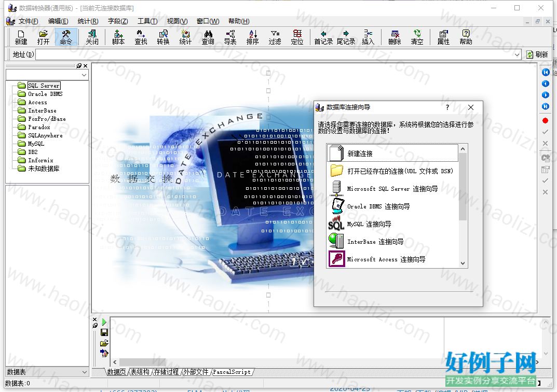Open the 统计(R) menu
Viewport: 557px width, 392px height.
click(88, 21)
